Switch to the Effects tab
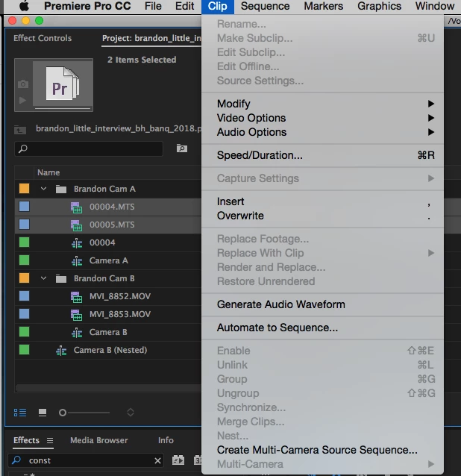The width and height of the screenshot is (461, 476). 26,440
